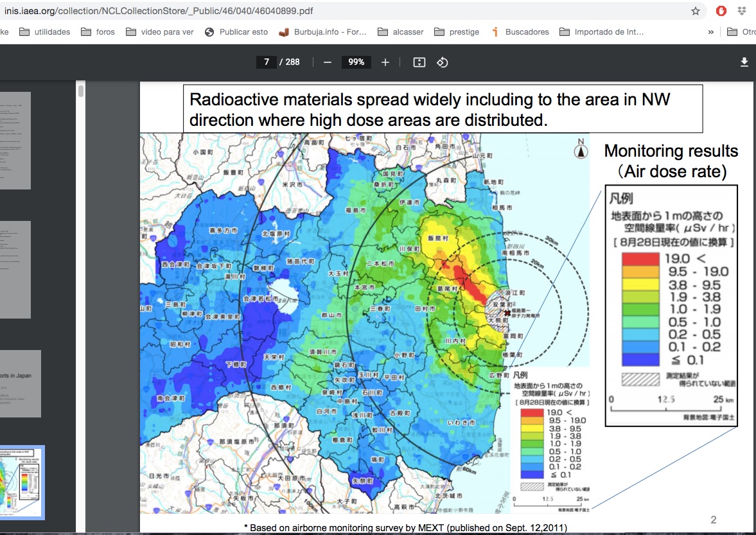This screenshot has width=756, height=535.
Task: Open the 'Burbuja.info' bookmark
Action: click(x=323, y=32)
